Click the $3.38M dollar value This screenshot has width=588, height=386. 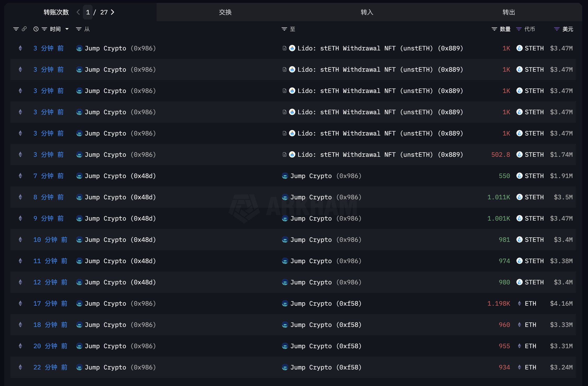pyautogui.click(x=561, y=261)
